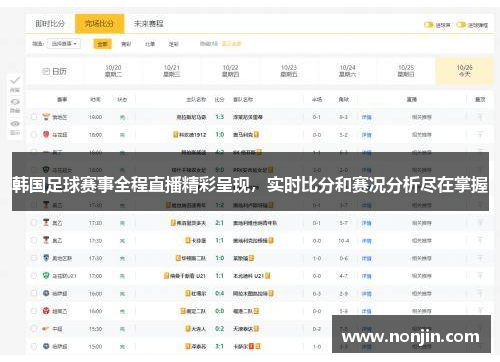500x362 pixels.
Task: Click blue round league icon in 0:4 row
Action: [46, 293]
